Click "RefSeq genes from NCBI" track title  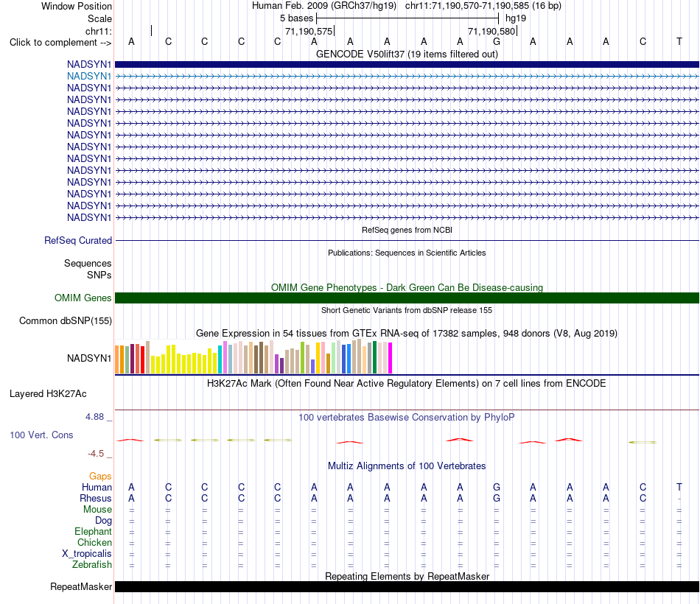point(407,230)
